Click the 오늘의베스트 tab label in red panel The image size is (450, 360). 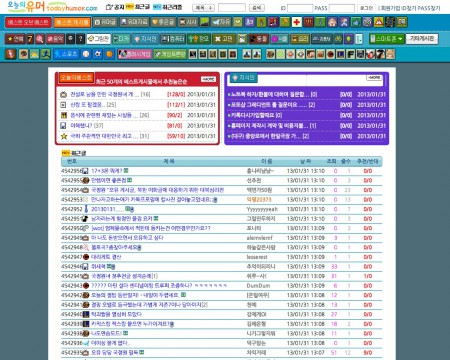coord(76,77)
